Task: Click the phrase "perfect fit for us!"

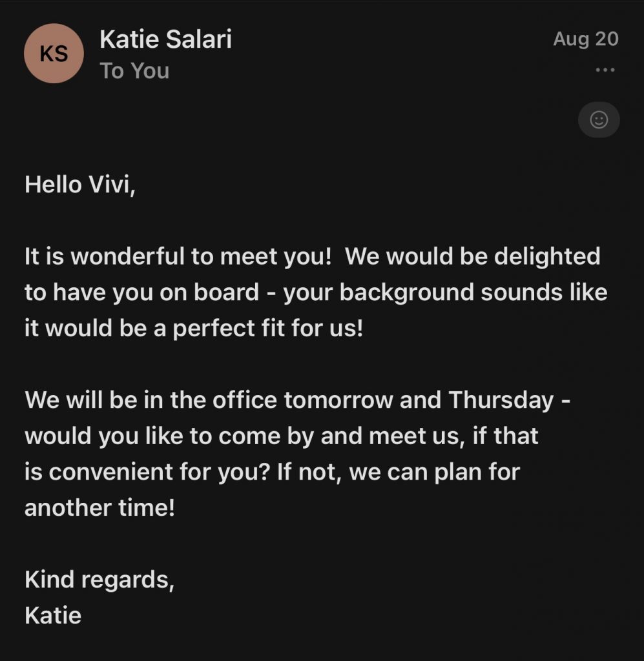Action: coord(268,329)
